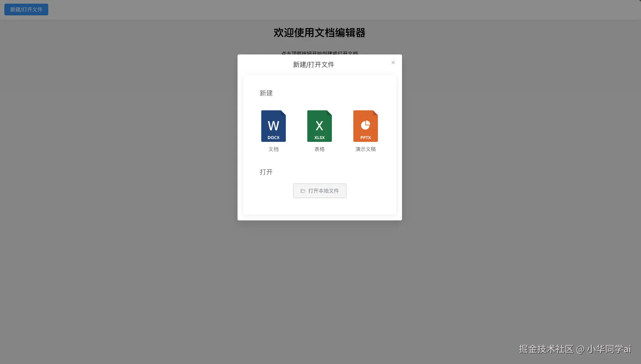641x364 pixels.
Task: Click the 新建/打开文件 button in top bar
Action: coord(26,10)
